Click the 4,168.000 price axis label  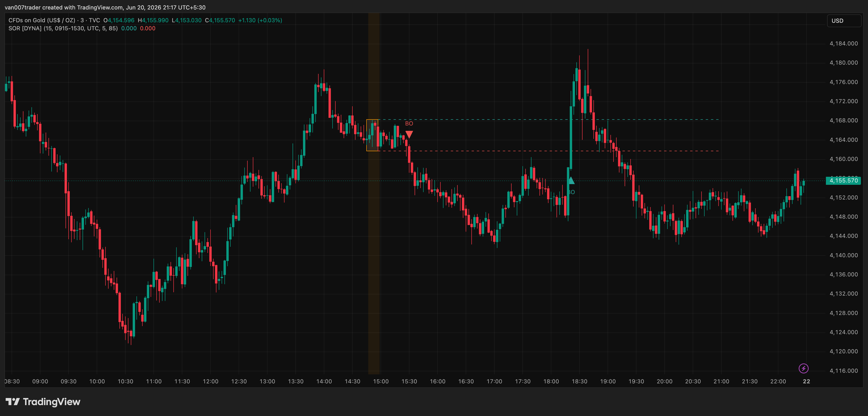[843, 120]
